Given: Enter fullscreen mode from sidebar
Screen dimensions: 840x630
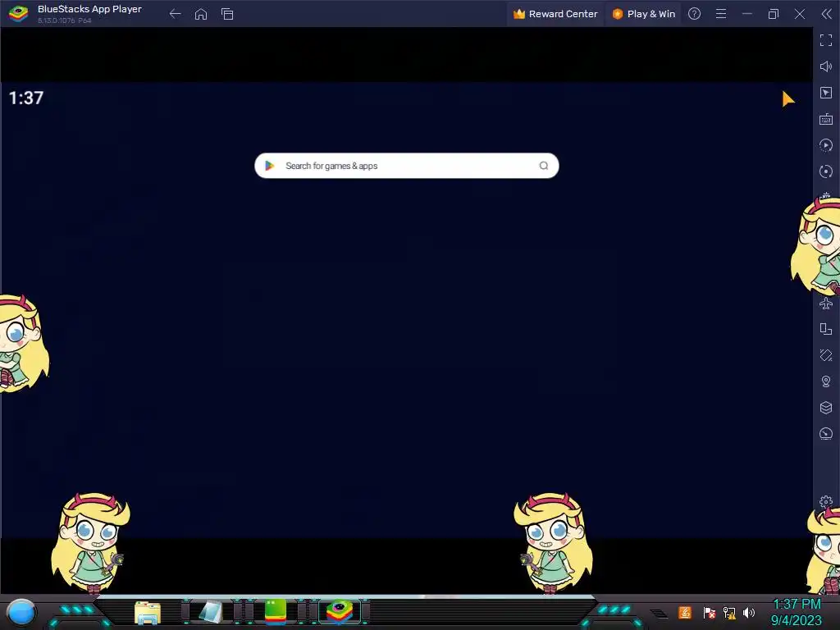Looking at the screenshot, I should pyautogui.click(x=826, y=40).
